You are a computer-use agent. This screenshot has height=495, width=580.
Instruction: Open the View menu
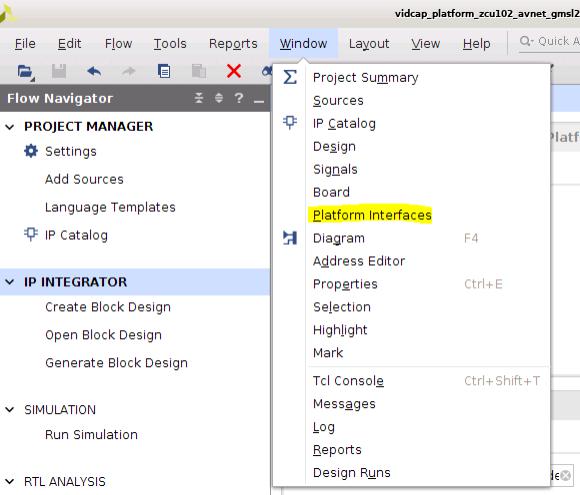tap(425, 44)
